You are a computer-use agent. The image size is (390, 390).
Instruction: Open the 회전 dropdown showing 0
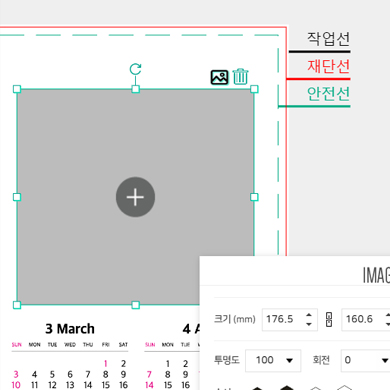(365, 360)
